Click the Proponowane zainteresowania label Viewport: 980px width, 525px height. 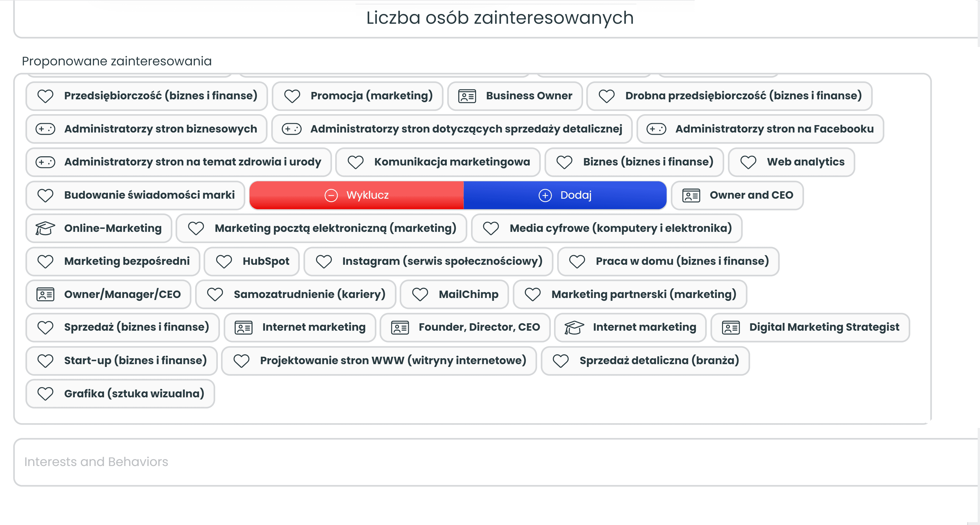click(117, 61)
